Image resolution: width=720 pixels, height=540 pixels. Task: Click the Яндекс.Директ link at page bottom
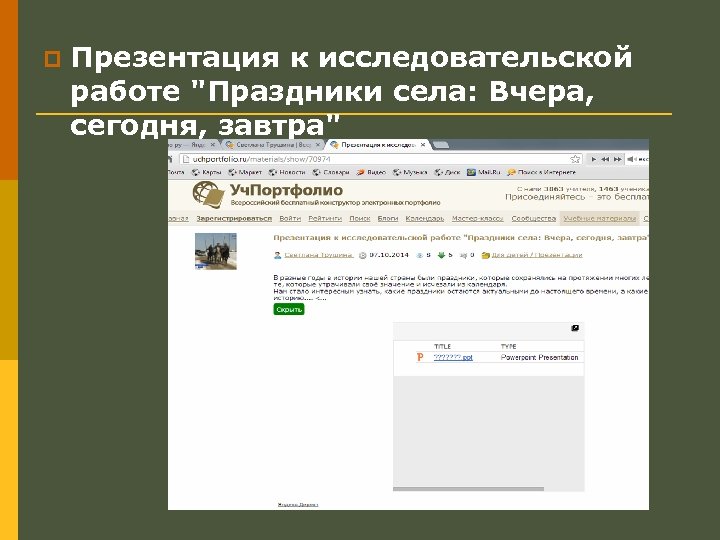click(x=298, y=504)
